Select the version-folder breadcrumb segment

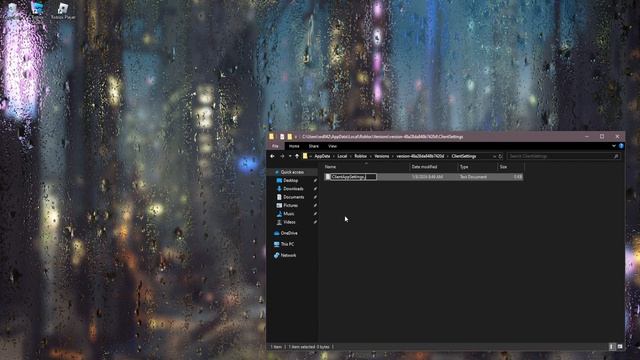coord(420,156)
